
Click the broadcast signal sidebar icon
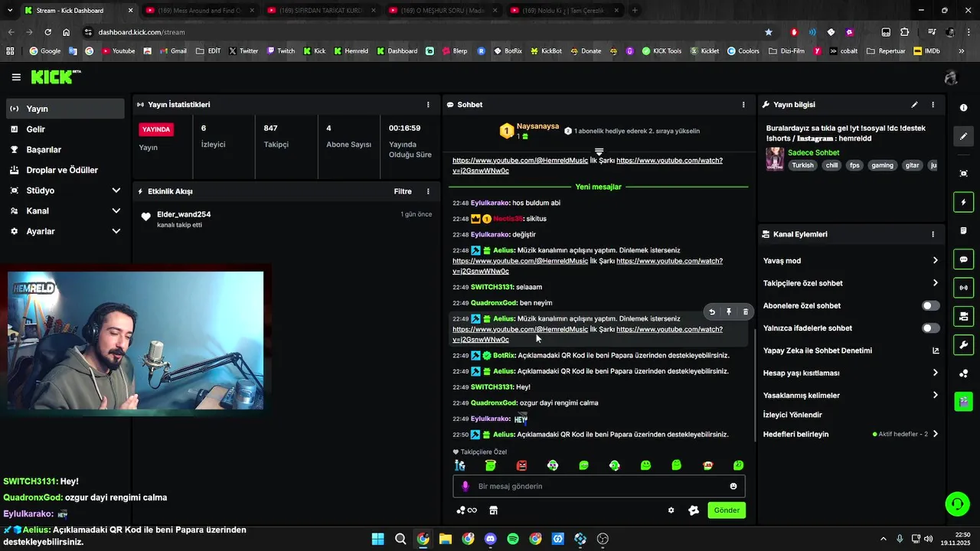(x=963, y=288)
